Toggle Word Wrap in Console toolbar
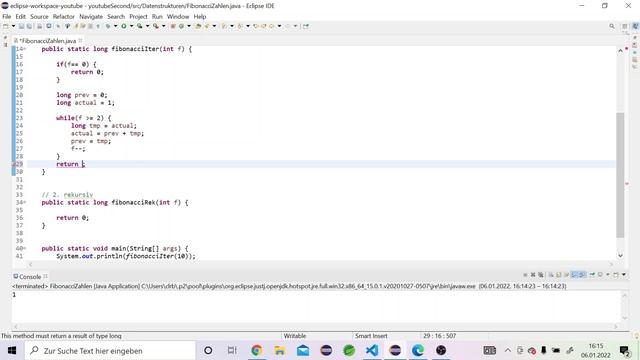 [567, 275]
